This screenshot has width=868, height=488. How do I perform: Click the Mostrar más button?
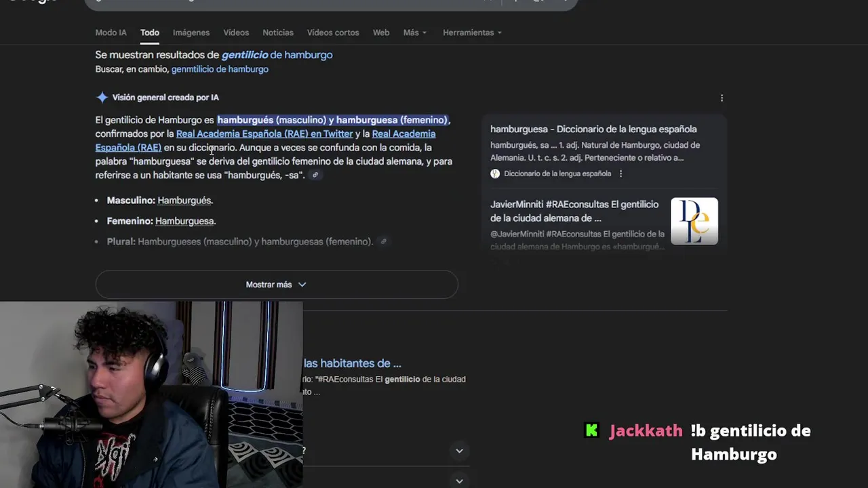[277, 285]
